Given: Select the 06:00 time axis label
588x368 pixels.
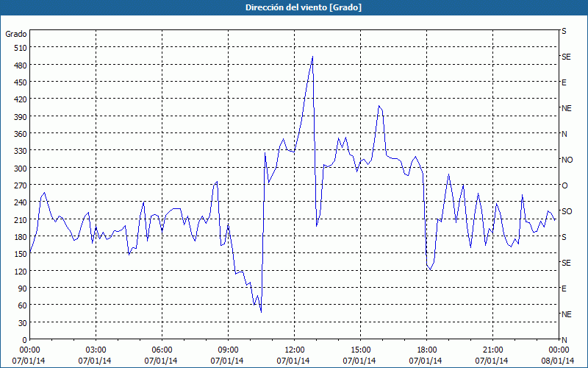Looking at the screenshot, I should click(x=162, y=350).
